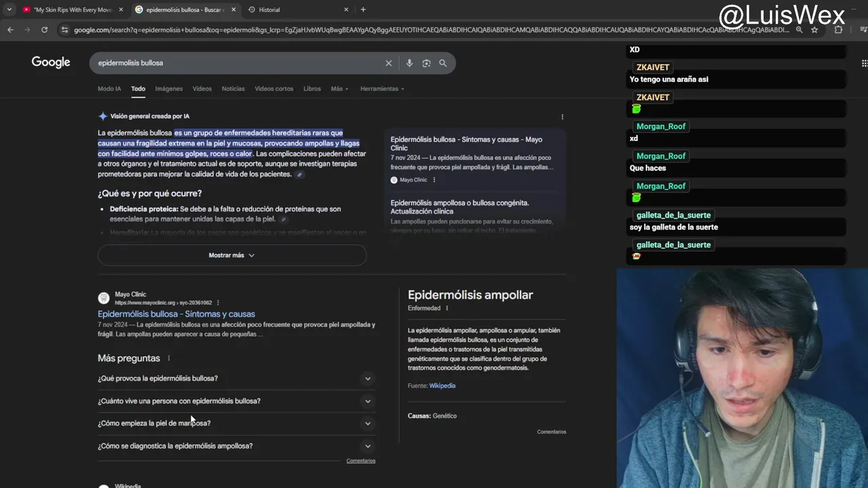Screen dimensions: 868x488
Task: Click ZKAIVET's 'Yo tengo una araña asi' message
Action: tap(669, 79)
